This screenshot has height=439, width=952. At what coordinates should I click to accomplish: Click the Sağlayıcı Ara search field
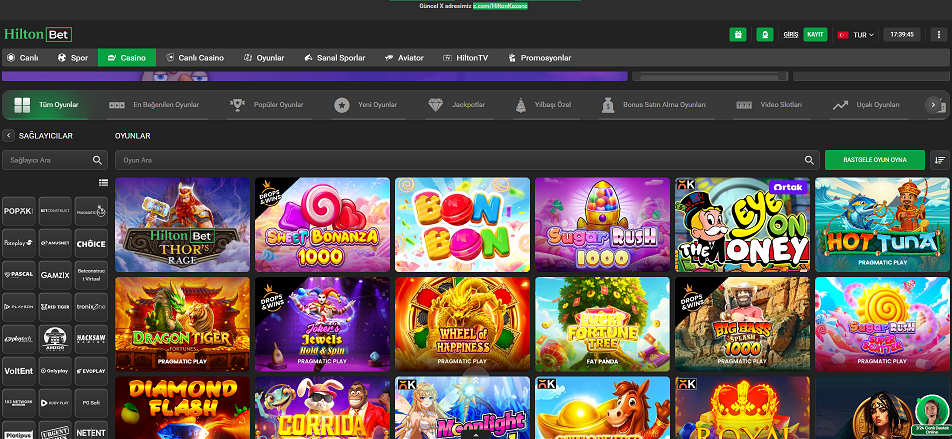(x=48, y=160)
